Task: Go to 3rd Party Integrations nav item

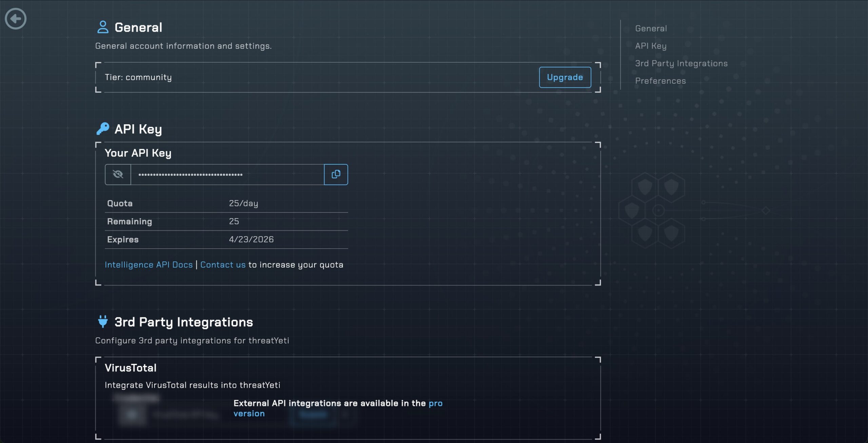Action: (x=681, y=63)
